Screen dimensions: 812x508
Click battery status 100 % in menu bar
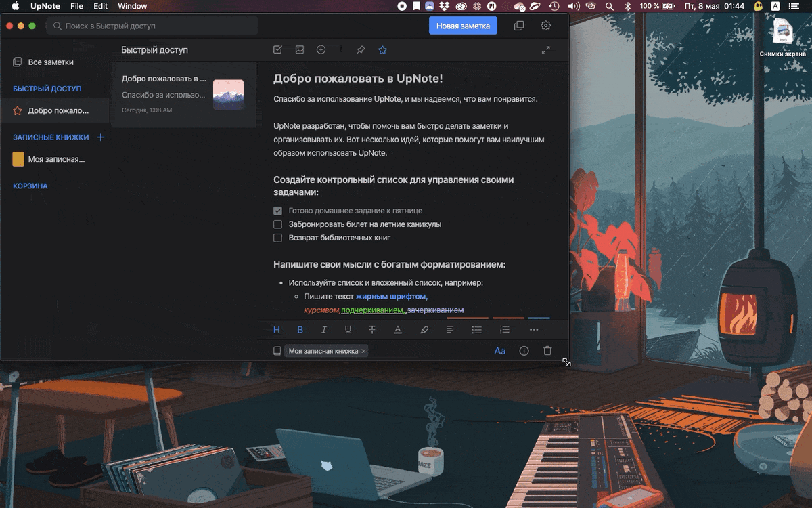point(656,6)
